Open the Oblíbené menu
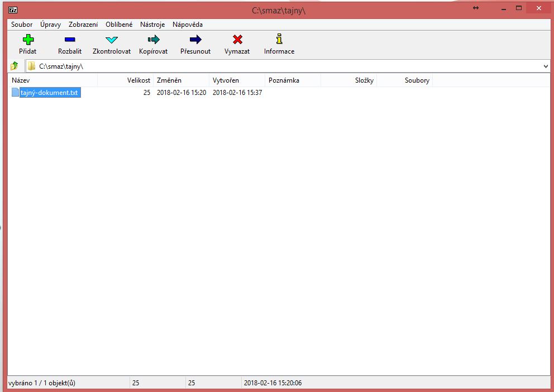This screenshot has height=392, width=554. (119, 25)
